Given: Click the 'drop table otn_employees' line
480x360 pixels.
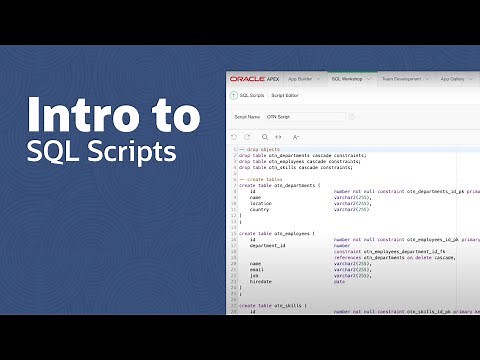Looking at the screenshot, I should 300,161.
